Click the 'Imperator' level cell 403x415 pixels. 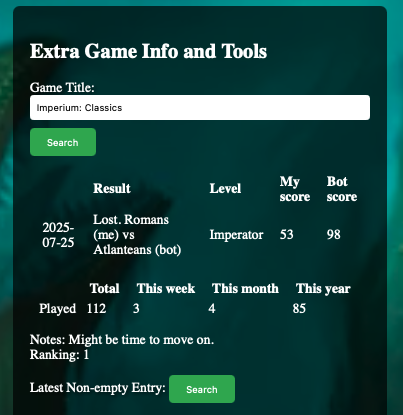click(x=236, y=235)
